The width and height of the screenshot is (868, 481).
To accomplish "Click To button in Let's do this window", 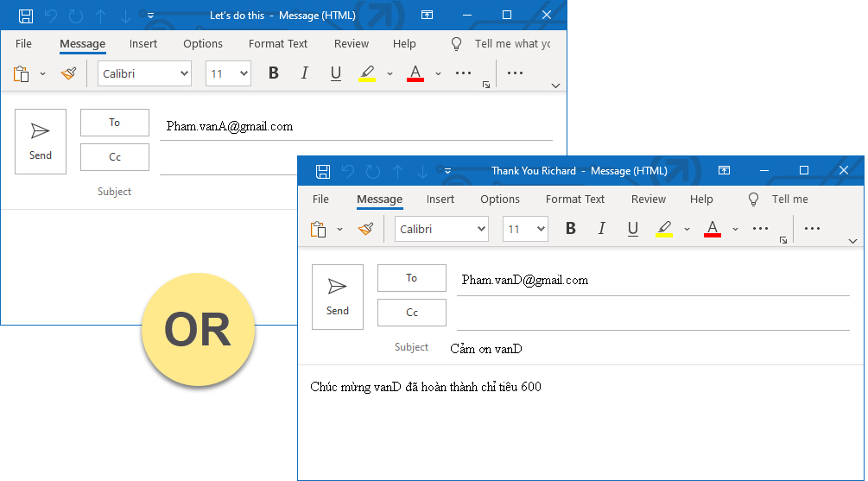I will click(x=115, y=123).
